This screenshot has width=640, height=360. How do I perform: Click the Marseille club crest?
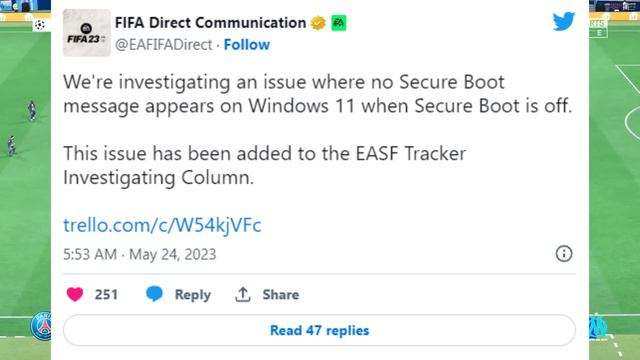click(598, 326)
